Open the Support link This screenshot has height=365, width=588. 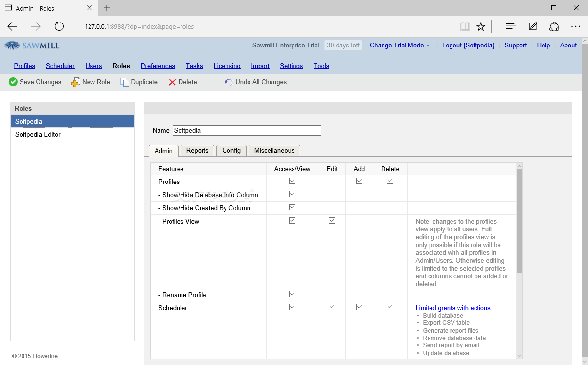click(516, 46)
